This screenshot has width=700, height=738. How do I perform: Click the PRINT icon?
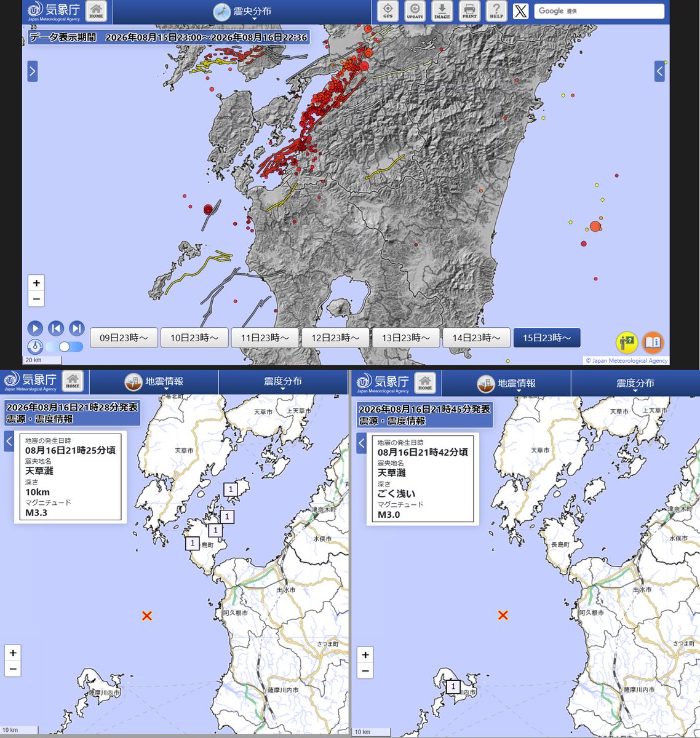coord(469,11)
